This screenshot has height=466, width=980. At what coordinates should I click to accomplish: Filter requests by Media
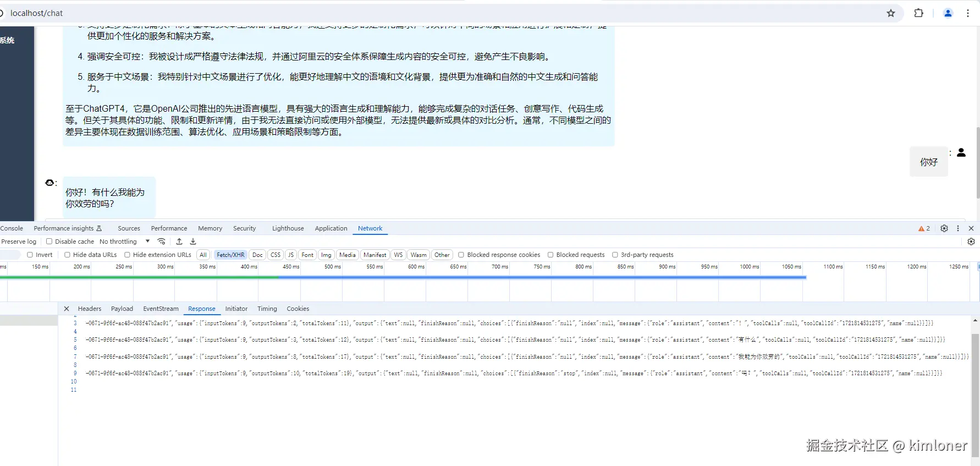click(x=348, y=255)
